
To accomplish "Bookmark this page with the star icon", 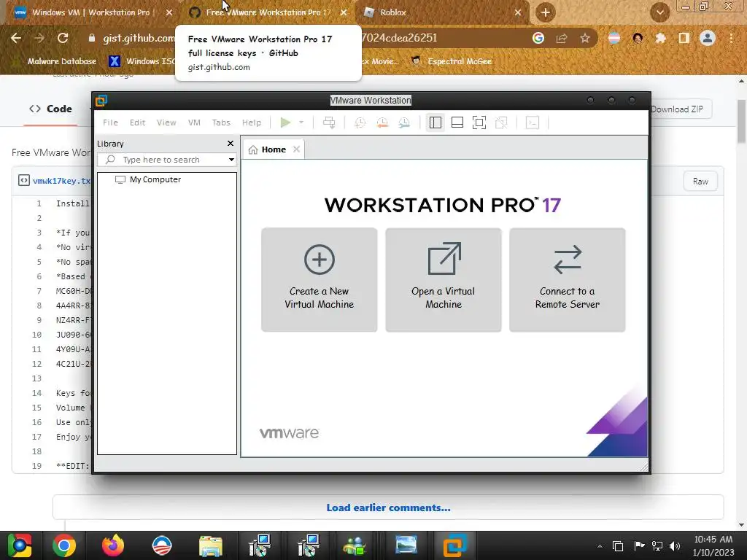I will coord(585,38).
